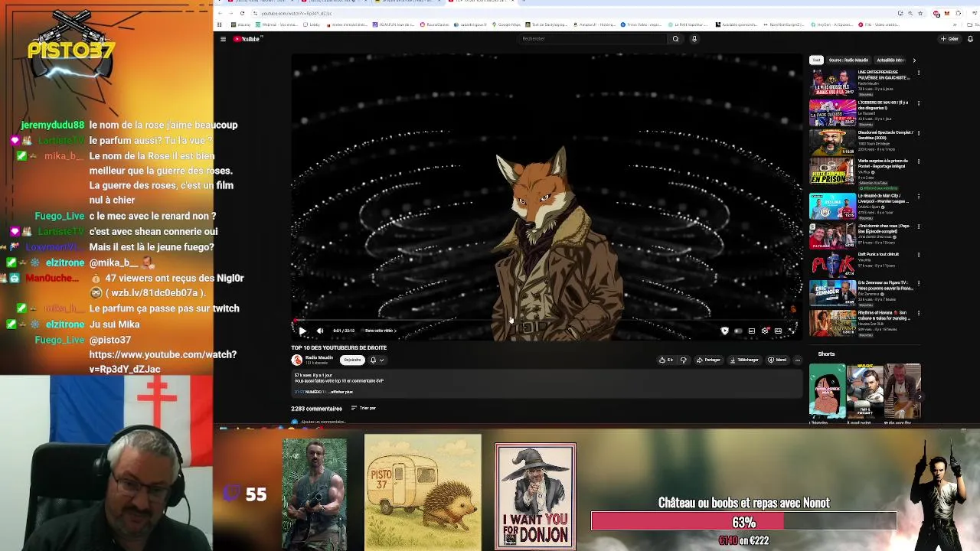
Task: Click the YouTube search magnifier button
Action: tap(675, 39)
